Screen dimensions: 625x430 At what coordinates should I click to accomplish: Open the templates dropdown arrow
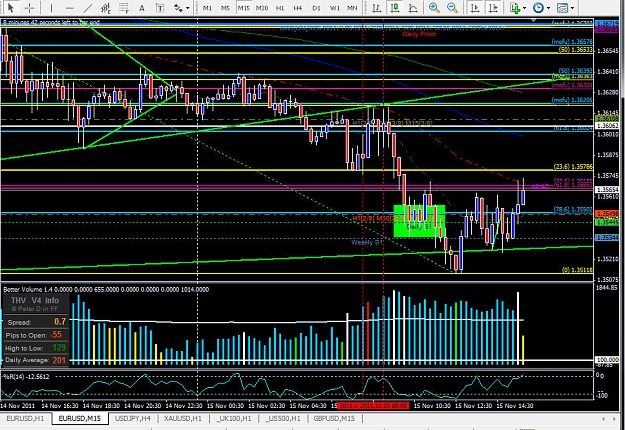(x=572, y=8)
